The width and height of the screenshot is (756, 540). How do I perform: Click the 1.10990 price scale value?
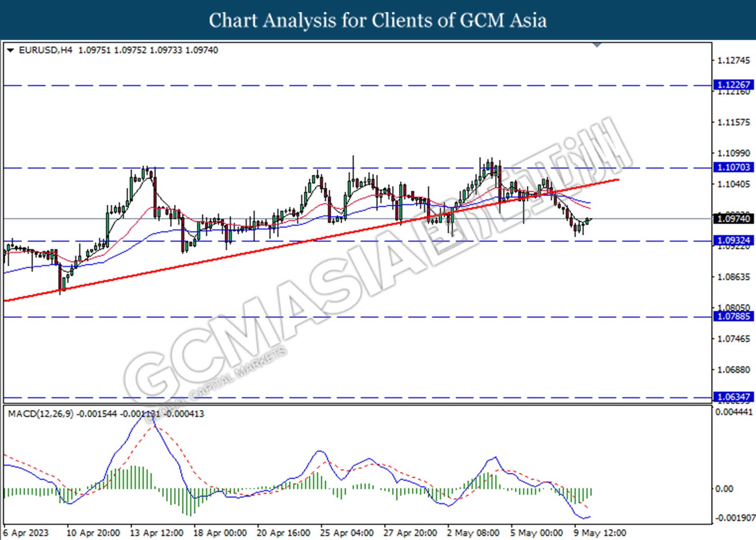[733, 153]
